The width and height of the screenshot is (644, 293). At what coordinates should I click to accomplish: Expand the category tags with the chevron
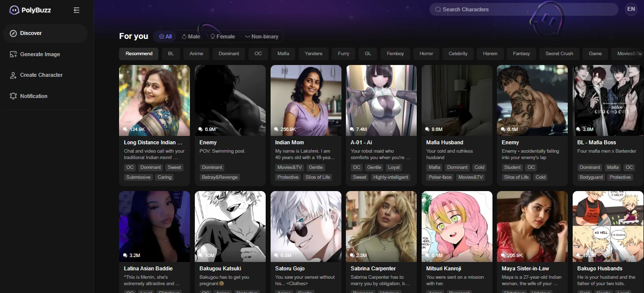[641, 54]
